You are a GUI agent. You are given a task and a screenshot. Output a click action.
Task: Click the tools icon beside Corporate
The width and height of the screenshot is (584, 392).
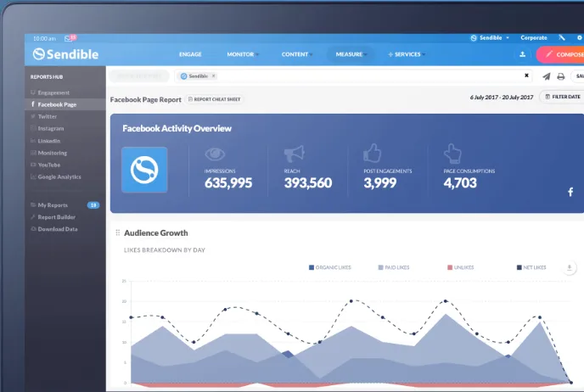[x=562, y=37]
